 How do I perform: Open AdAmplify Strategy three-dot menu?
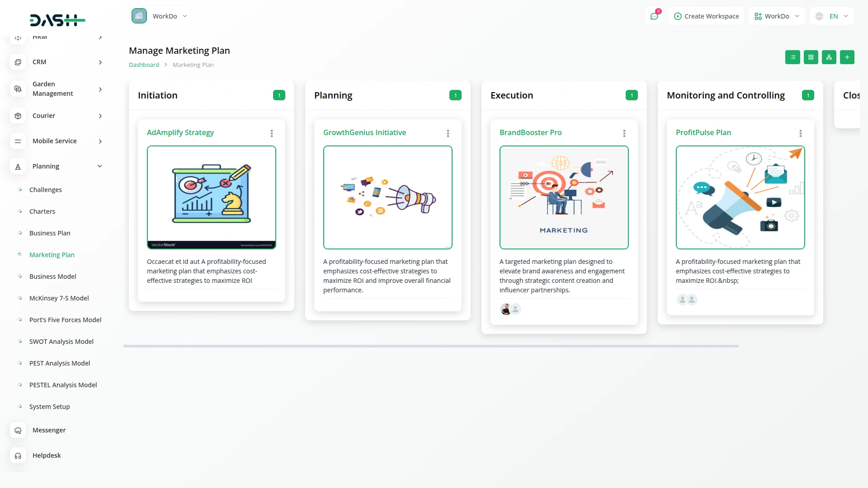[x=272, y=133]
